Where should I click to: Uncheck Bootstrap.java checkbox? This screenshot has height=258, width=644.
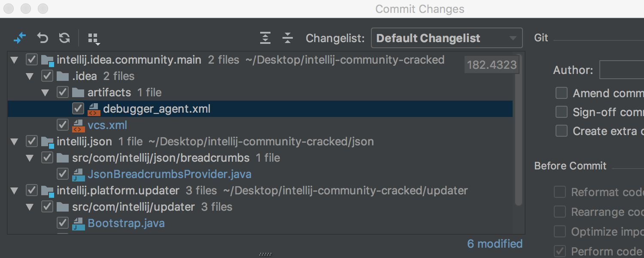point(63,223)
